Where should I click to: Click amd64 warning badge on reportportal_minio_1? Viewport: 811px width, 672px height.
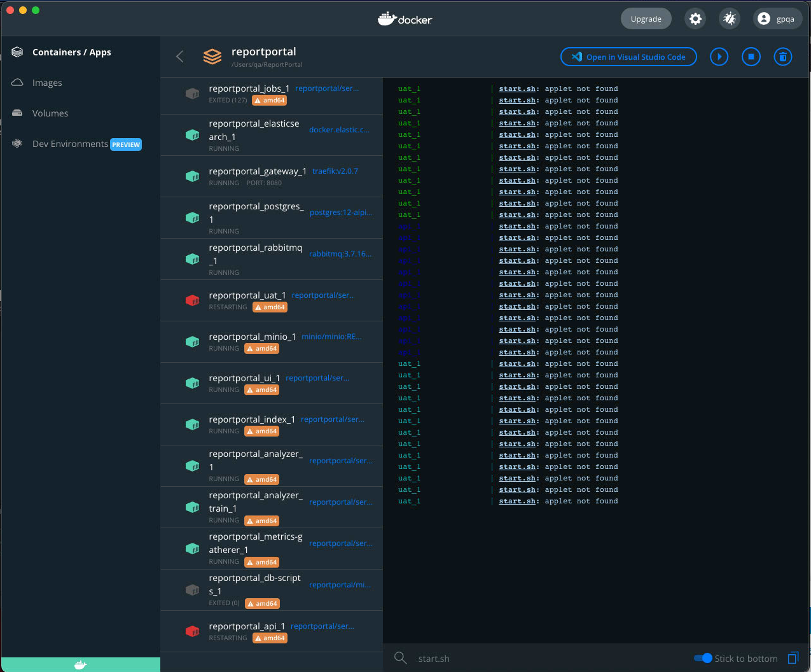pyautogui.click(x=262, y=349)
